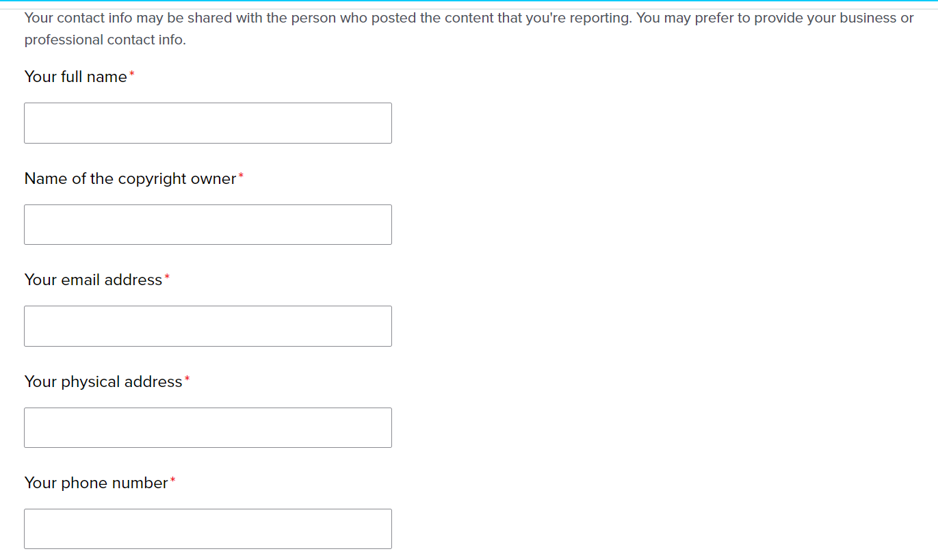Click the red asterisk beside Your full name

132,75
